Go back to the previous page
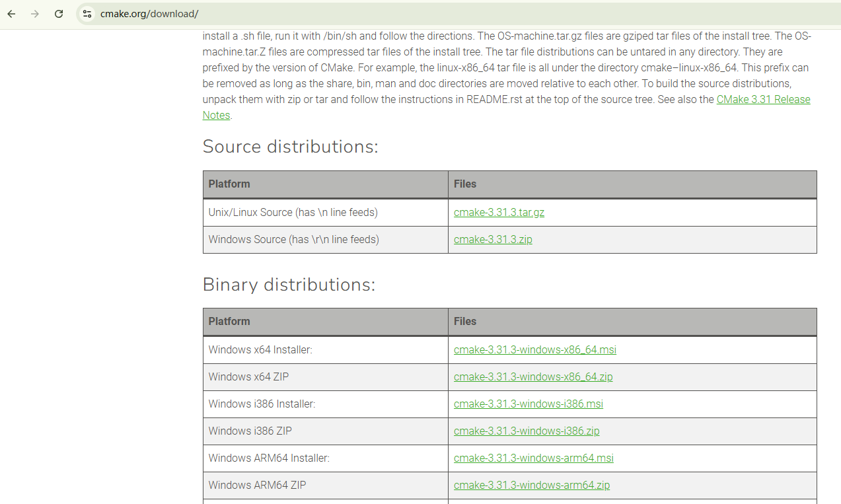 (x=11, y=14)
